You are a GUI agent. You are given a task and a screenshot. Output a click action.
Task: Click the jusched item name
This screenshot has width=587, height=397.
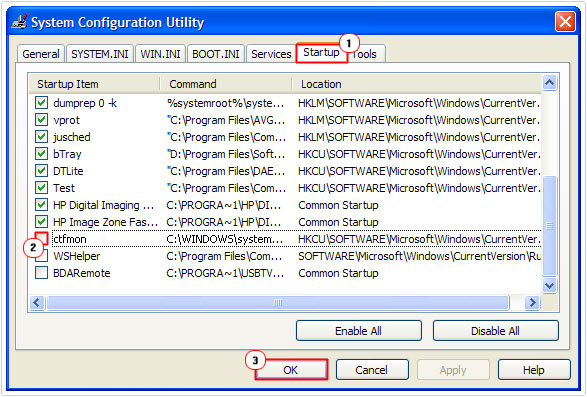click(x=72, y=137)
